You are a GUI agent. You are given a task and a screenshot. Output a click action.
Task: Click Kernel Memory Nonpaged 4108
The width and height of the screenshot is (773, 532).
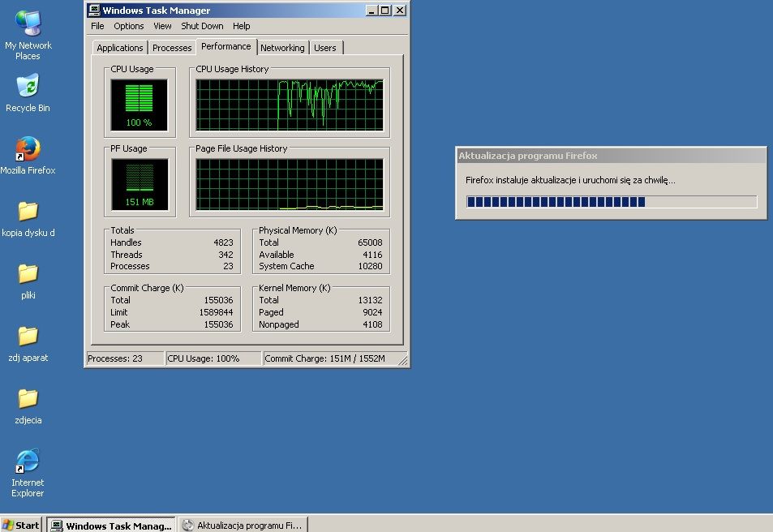(x=372, y=324)
